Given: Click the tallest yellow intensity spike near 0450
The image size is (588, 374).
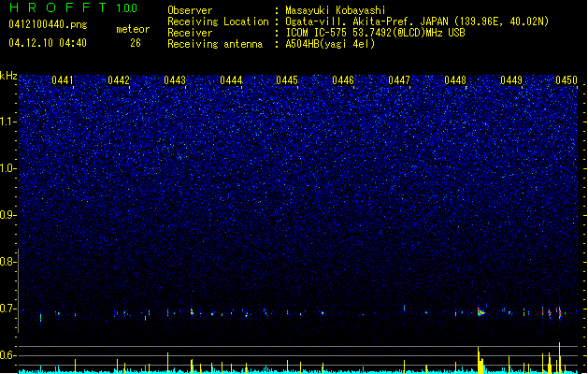Looking at the screenshot, I should pos(559,356).
